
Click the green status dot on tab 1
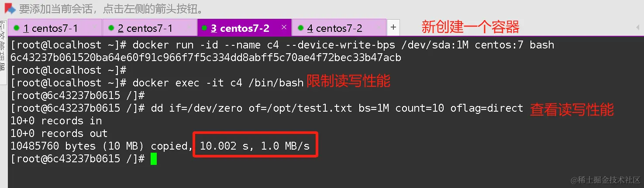[17, 28]
